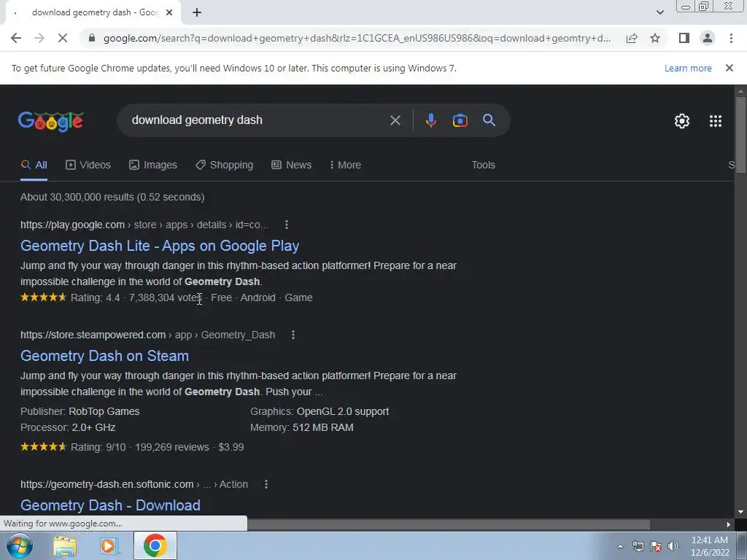Expand the More search categories
The height and width of the screenshot is (560, 747).
(345, 165)
